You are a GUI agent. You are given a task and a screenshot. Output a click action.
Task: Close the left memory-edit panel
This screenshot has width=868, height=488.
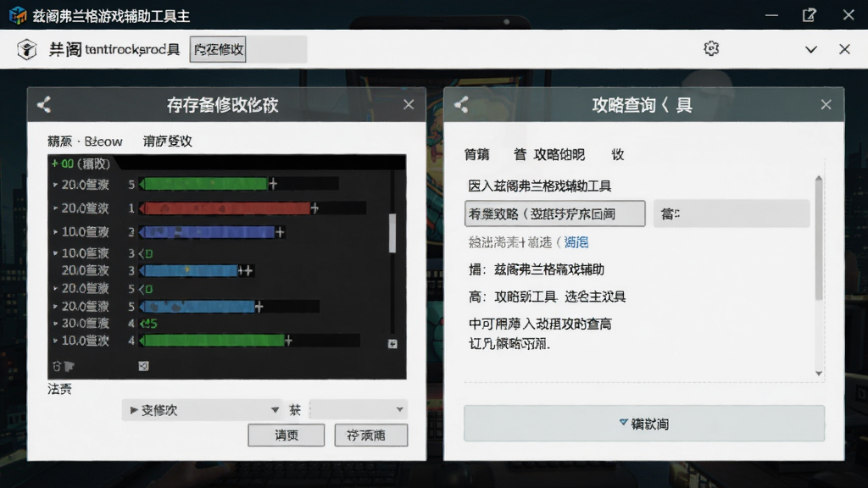click(x=409, y=104)
